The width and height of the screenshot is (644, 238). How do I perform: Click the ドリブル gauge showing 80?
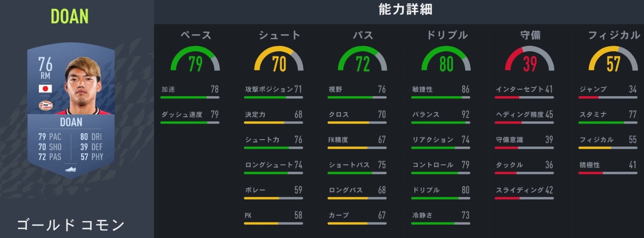click(x=446, y=59)
